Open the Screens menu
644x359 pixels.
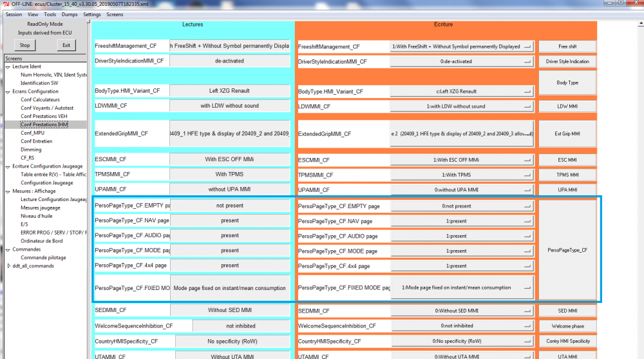pyautogui.click(x=115, y=14)
